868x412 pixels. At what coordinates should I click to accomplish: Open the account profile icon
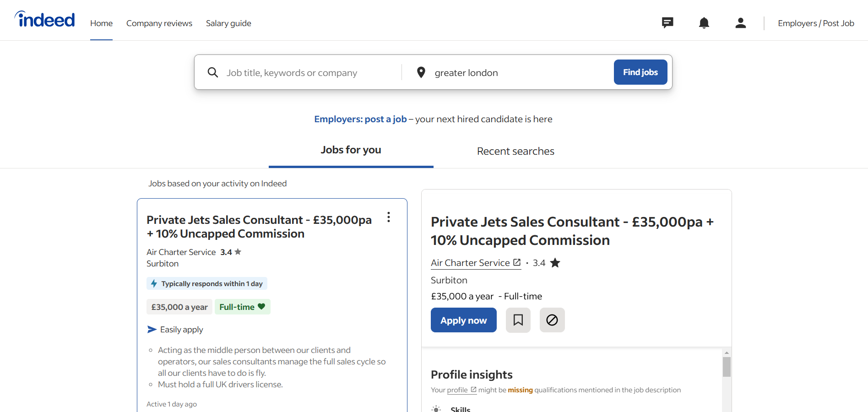point(741,23)
